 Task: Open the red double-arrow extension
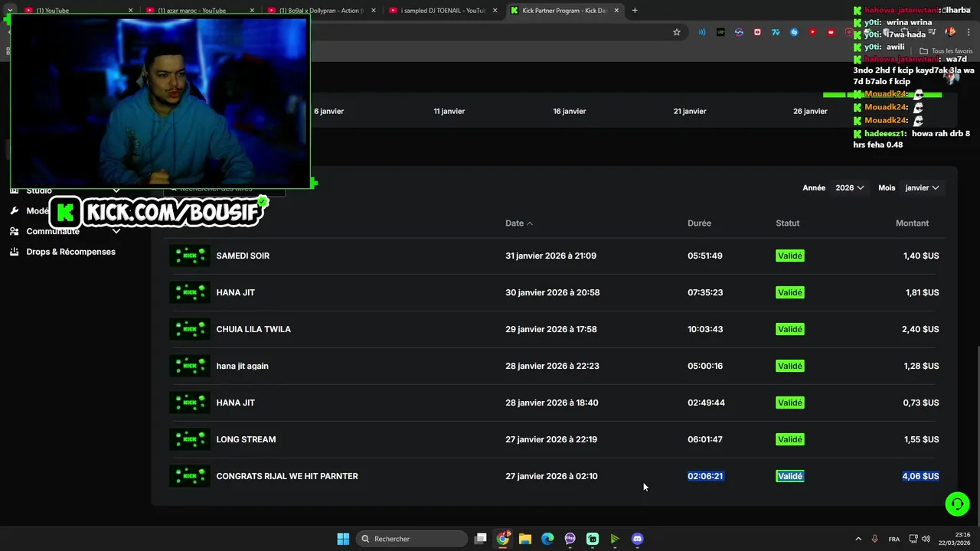pos(757,32)
